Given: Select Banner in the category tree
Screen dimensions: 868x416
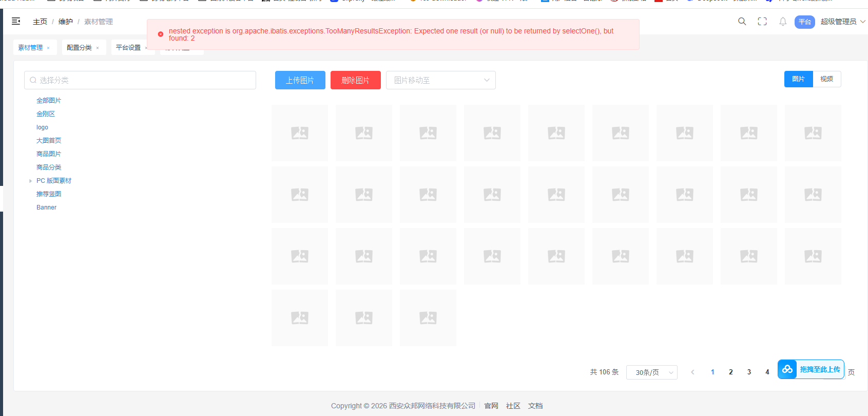Looking at the screenshot, I should point(47,207).
